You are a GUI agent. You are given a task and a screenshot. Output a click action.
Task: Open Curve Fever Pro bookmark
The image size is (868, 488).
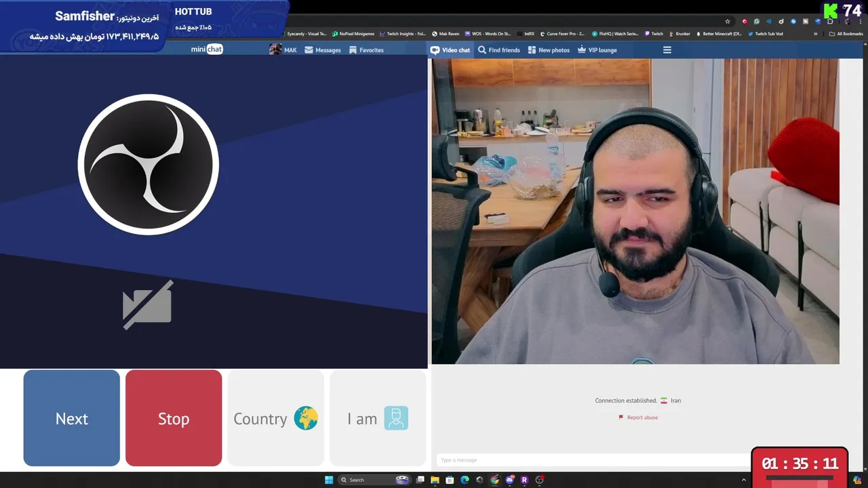pos(562,34)
